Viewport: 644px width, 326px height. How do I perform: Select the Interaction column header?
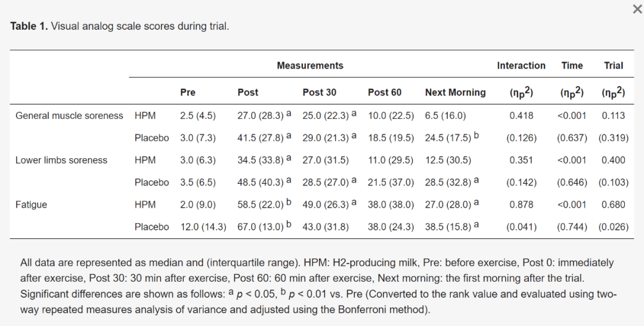(x=521, y=66)
